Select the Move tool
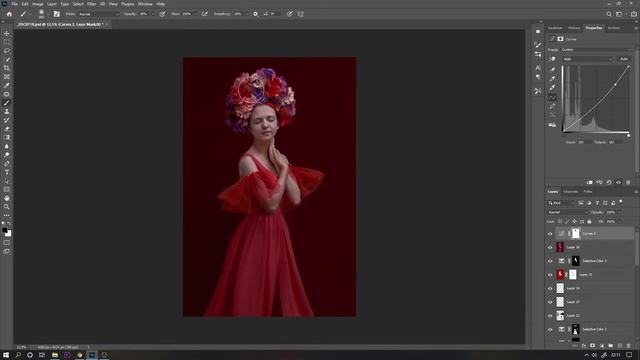 pyautogui.click(x=7, y=33)
